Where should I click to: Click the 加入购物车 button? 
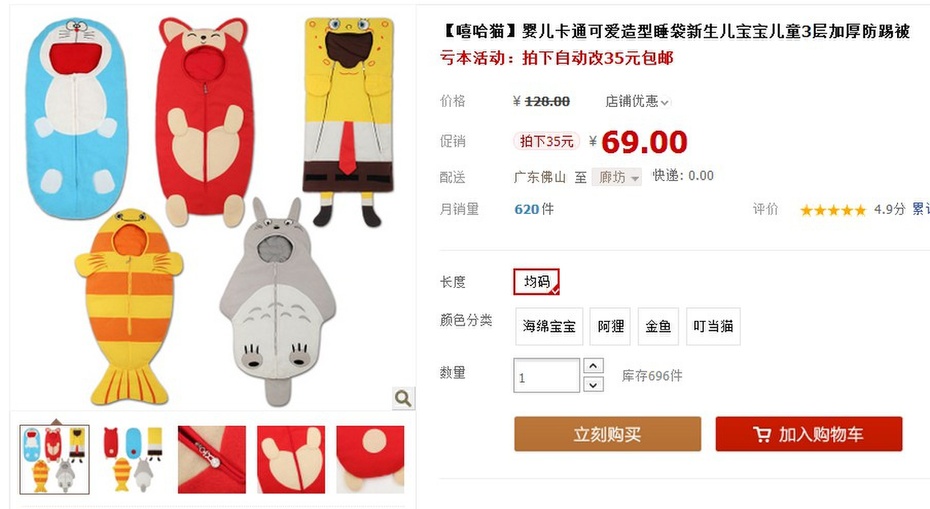coord(809,434)
